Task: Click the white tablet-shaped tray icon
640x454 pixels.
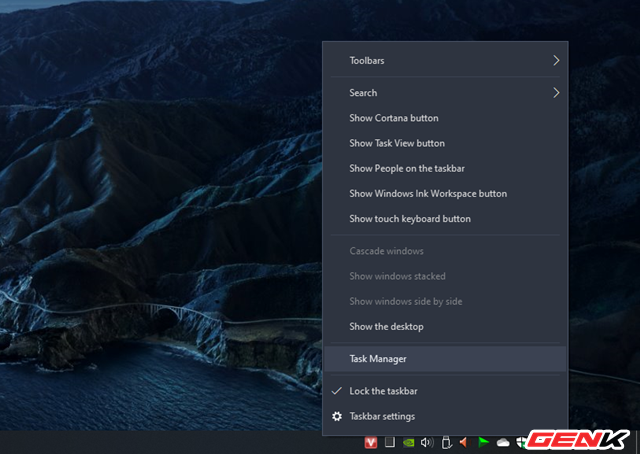Action: (x=390, y=442)
